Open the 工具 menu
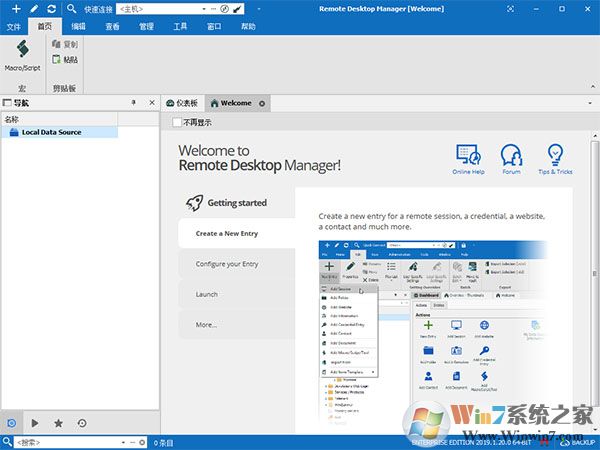Screen dimensions: 600x450 [180, 27]
